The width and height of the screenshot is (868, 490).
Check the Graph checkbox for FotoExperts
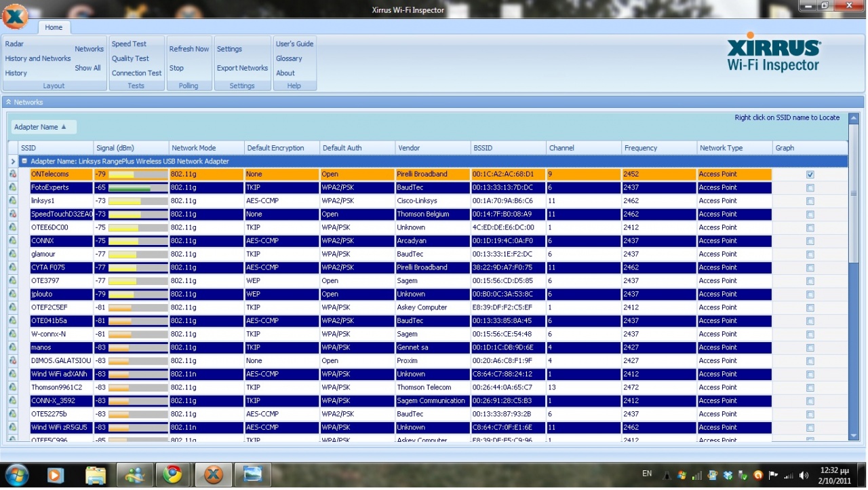810,188
